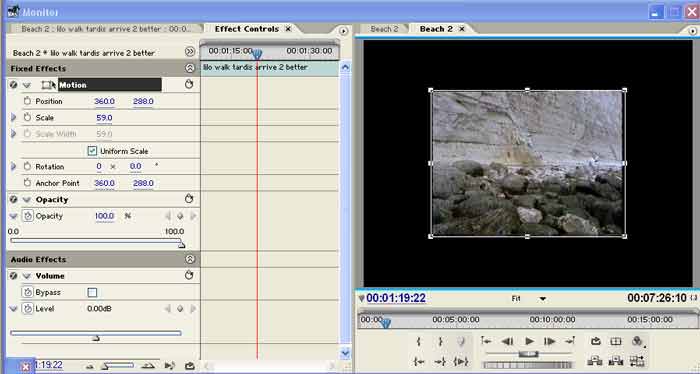Click the Opacity slider handle
Viewport: 700px width, 374px height.
pyautogui.click(x=181, y=245)
